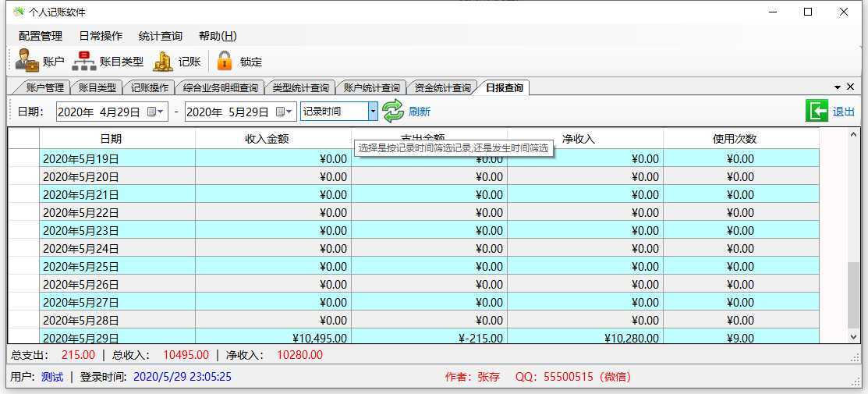Select the 2020年5月19日 row date cell

tap(117, 159)
